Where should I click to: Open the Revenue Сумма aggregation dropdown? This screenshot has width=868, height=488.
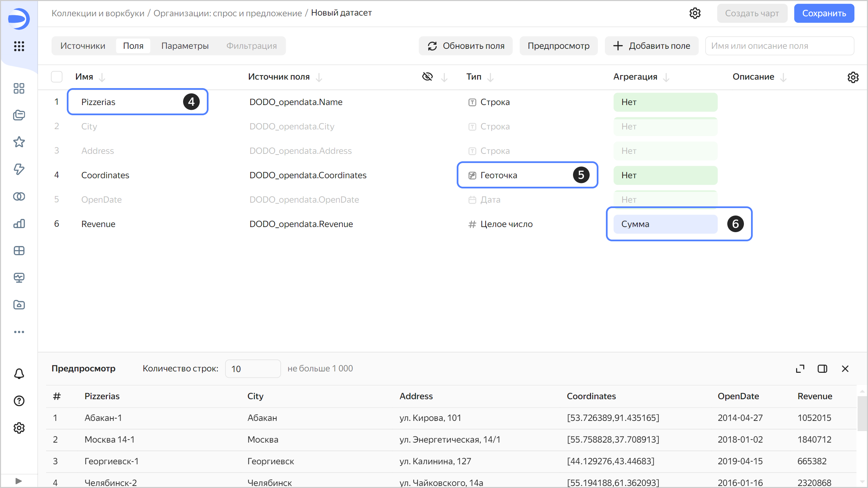pyautogui.click(x=665, y=224)
